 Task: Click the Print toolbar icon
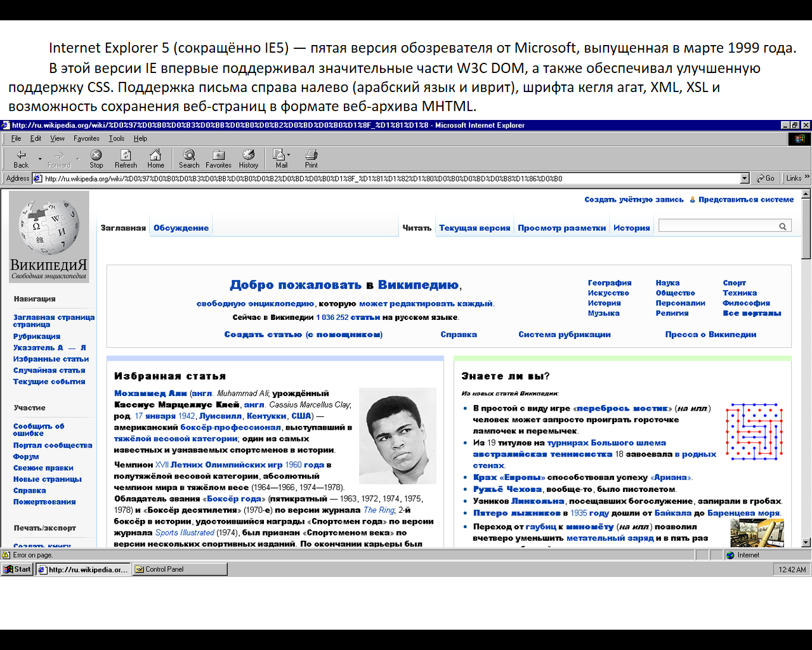(311, 154)
